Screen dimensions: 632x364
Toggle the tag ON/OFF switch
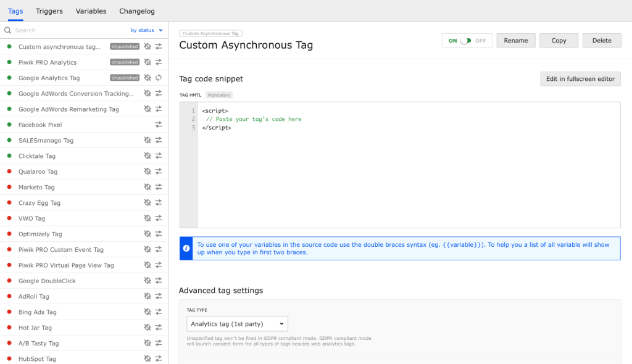pos(467,41)
